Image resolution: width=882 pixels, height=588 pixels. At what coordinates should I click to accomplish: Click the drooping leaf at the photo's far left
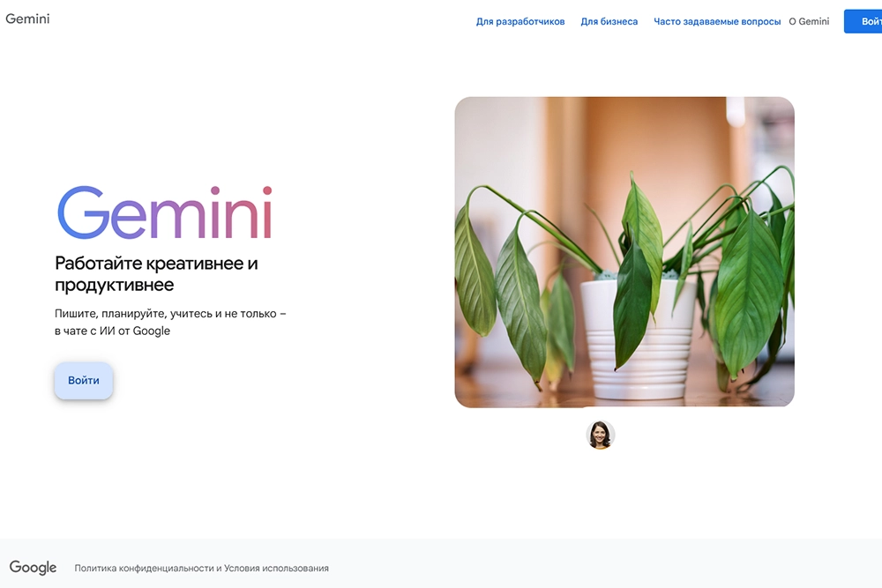point(475,275)
